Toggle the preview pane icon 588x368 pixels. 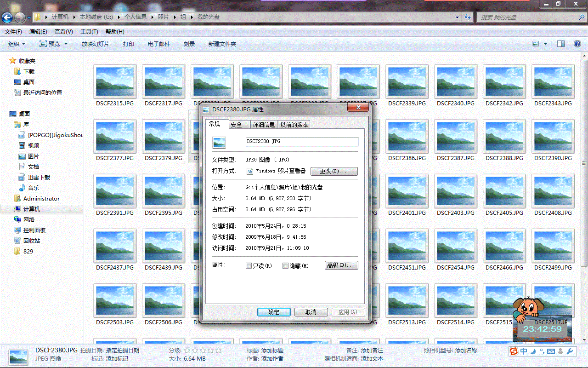pyautogui.click(x=560, y=44)
